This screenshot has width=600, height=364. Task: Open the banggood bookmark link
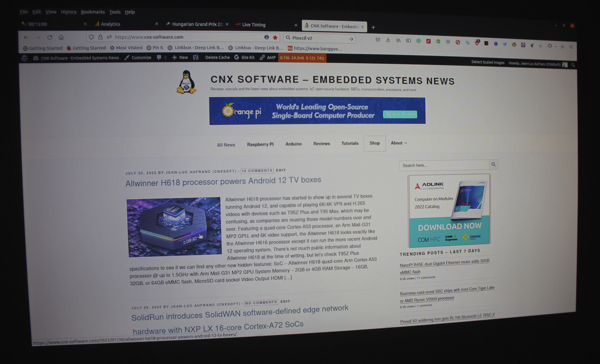tap(315, 48)
